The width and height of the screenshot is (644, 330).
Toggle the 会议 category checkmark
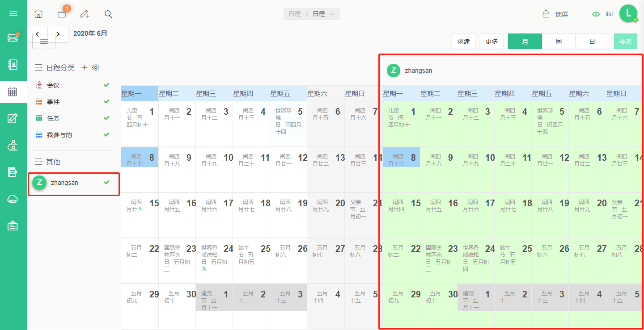coord(106,85)
